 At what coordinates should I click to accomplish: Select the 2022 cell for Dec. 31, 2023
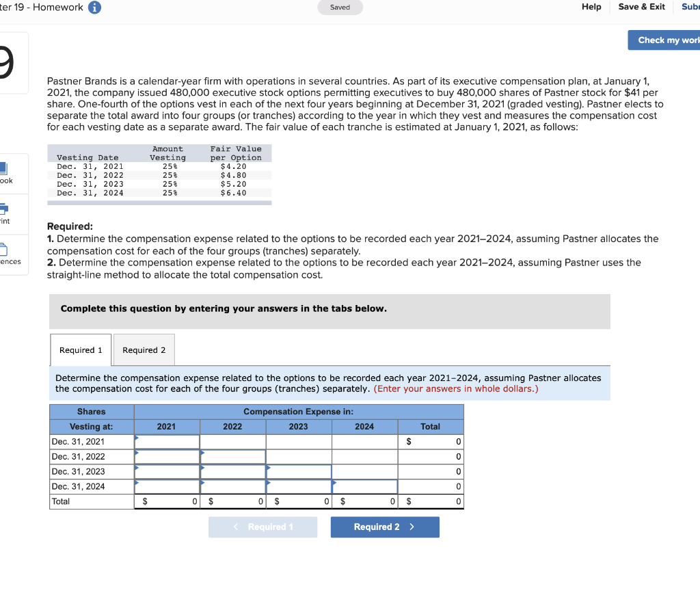tap(233, 471)
